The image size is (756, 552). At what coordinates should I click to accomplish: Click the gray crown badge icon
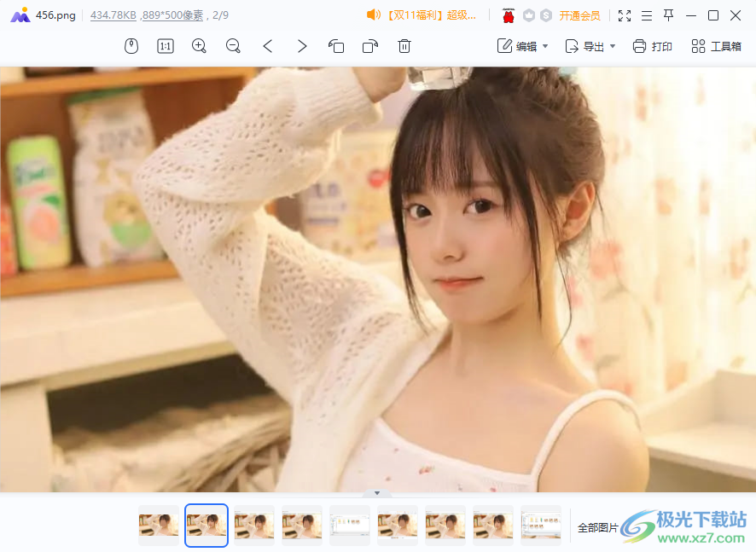[529, 16]
